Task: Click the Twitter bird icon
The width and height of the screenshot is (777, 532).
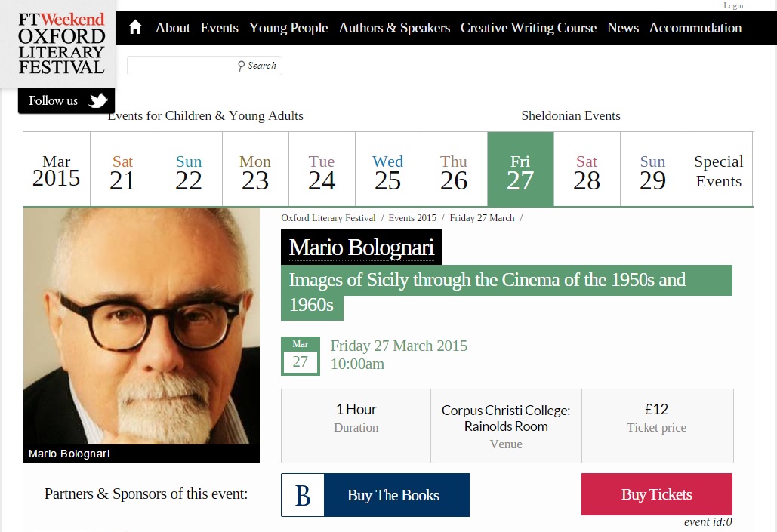Action: point(97,100)
